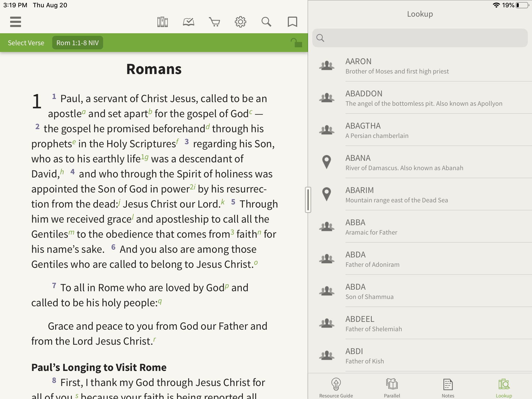Tap Select Verse button

point(26,43)
